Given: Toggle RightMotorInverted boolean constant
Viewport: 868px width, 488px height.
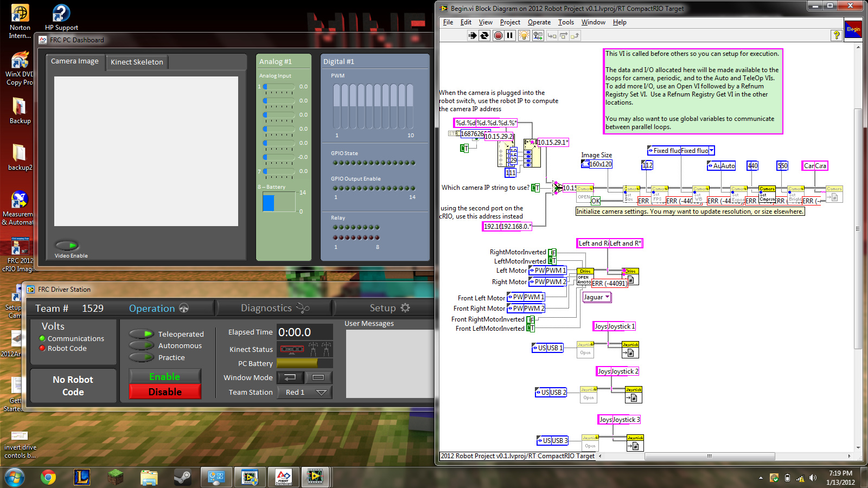Looking at the screenshot, I should [x=552, y=252].
